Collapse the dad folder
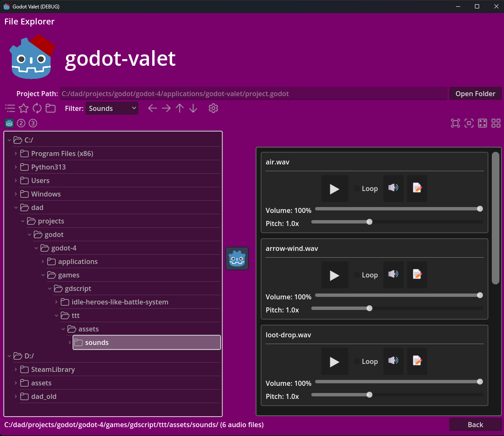The height and width of the screenshot is (436, 504). click(16, 207)
